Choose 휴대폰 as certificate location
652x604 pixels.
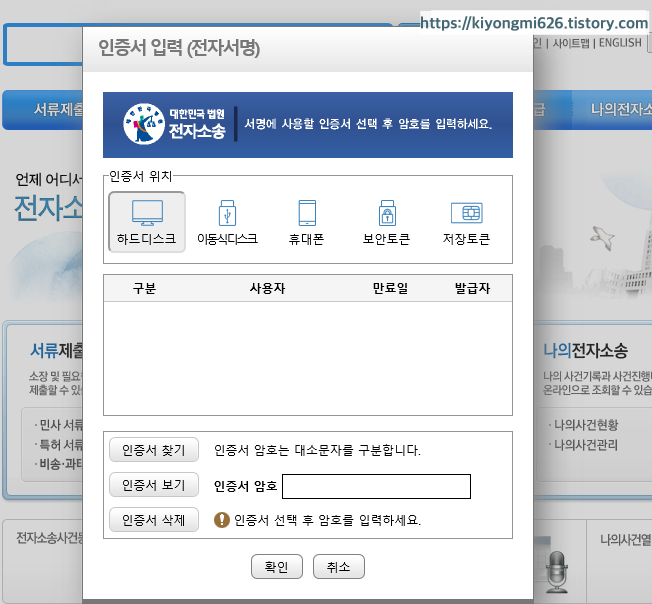coord(307,222)
